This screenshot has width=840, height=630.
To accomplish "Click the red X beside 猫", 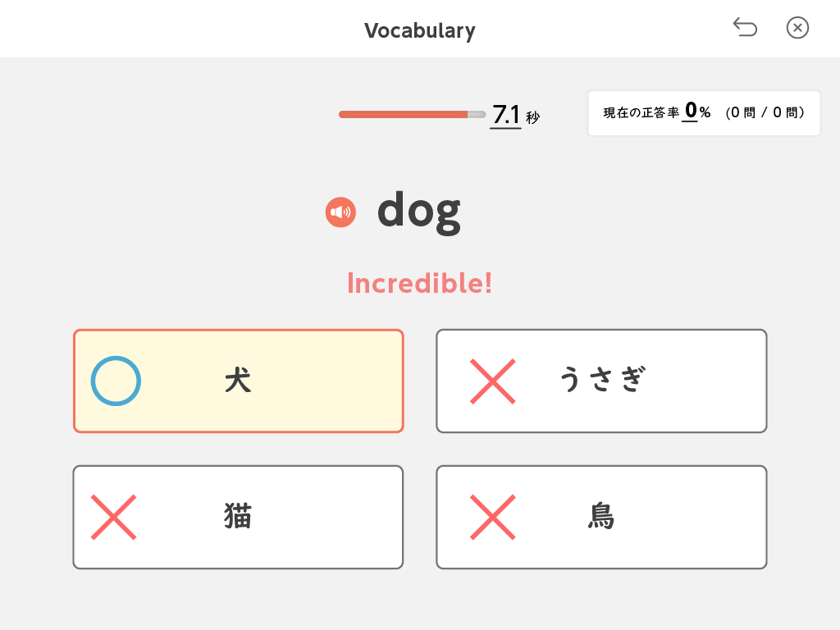I will 113,517.
